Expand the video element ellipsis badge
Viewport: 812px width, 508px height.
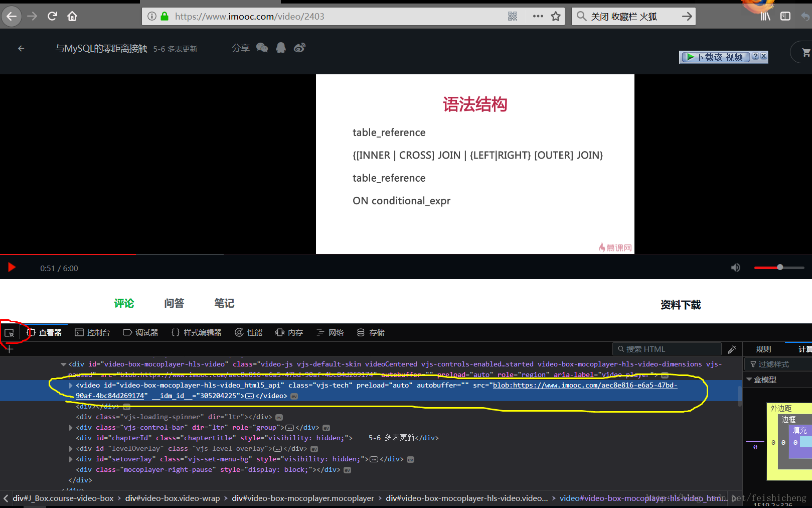tap(250, 396)
